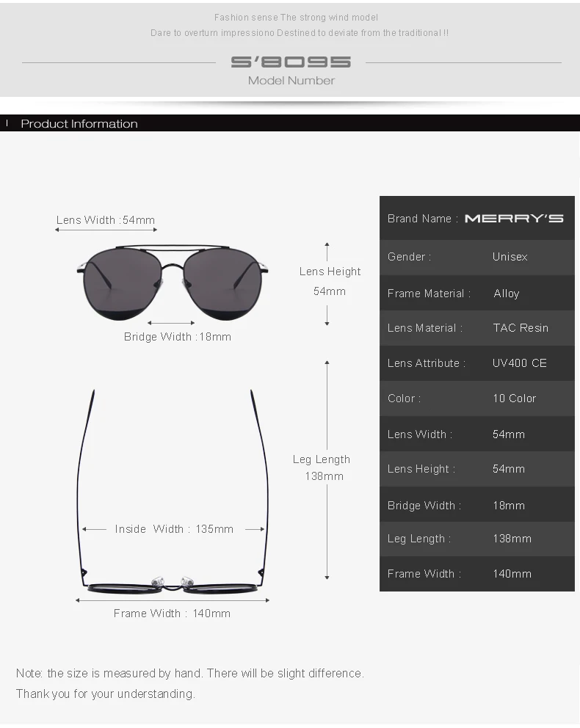Click the 'Leg Length' diagram label
The height and width of the screenshot is (728, 580).
click(322, 459)
